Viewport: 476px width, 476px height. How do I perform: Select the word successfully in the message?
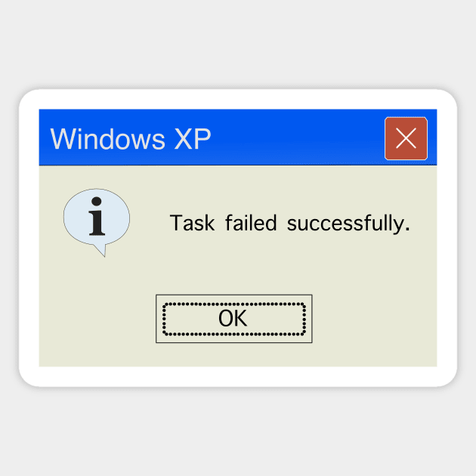pos(348,224)
